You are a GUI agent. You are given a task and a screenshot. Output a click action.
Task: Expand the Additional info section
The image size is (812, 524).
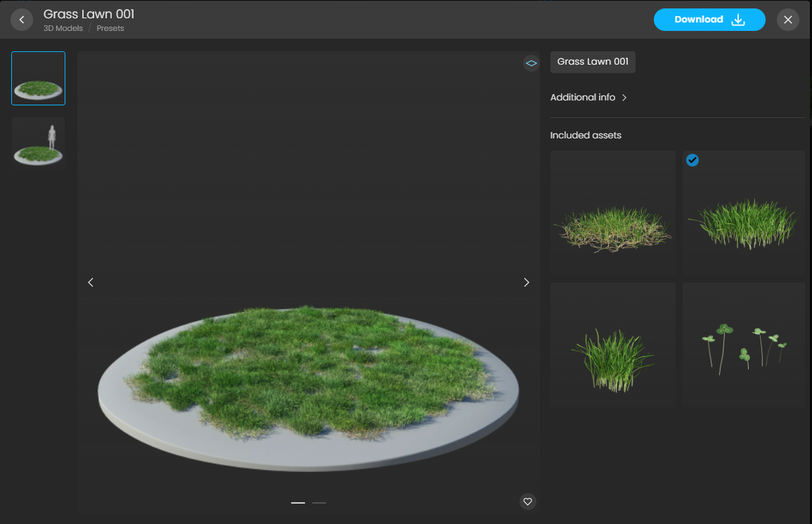(x=588, y=97)
